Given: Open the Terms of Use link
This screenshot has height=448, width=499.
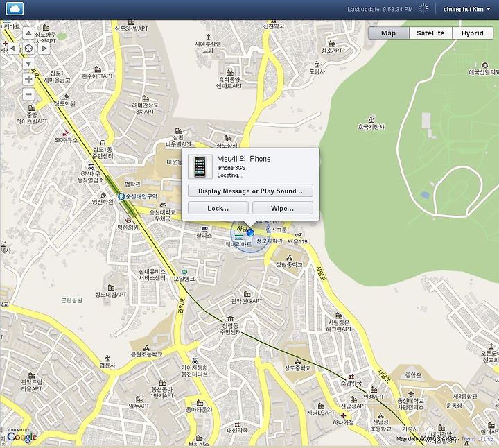Looking at the screenshot, I should 478,439.
